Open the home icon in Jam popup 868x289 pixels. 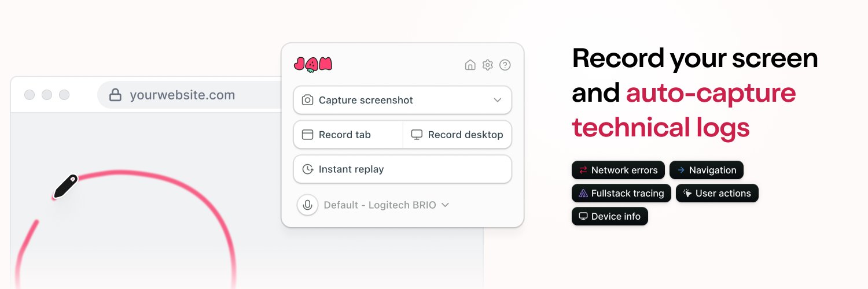click(x=470, y=65)
